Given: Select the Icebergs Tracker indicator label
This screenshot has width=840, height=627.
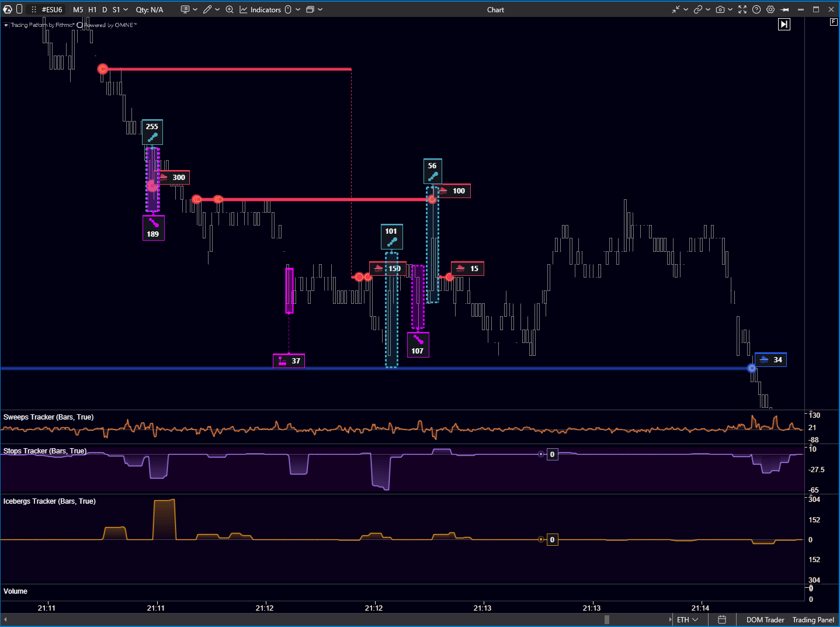Looking at the screenshot, I should pos(50,501).
